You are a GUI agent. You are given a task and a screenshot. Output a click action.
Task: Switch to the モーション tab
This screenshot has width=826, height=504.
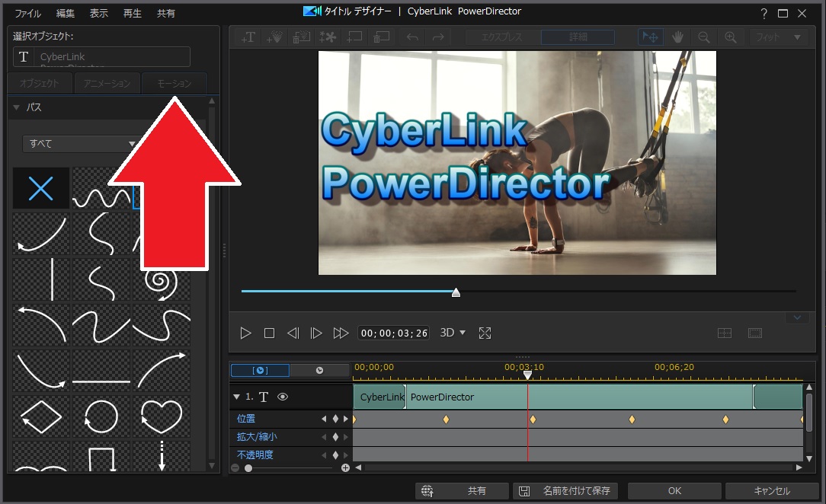174,84
